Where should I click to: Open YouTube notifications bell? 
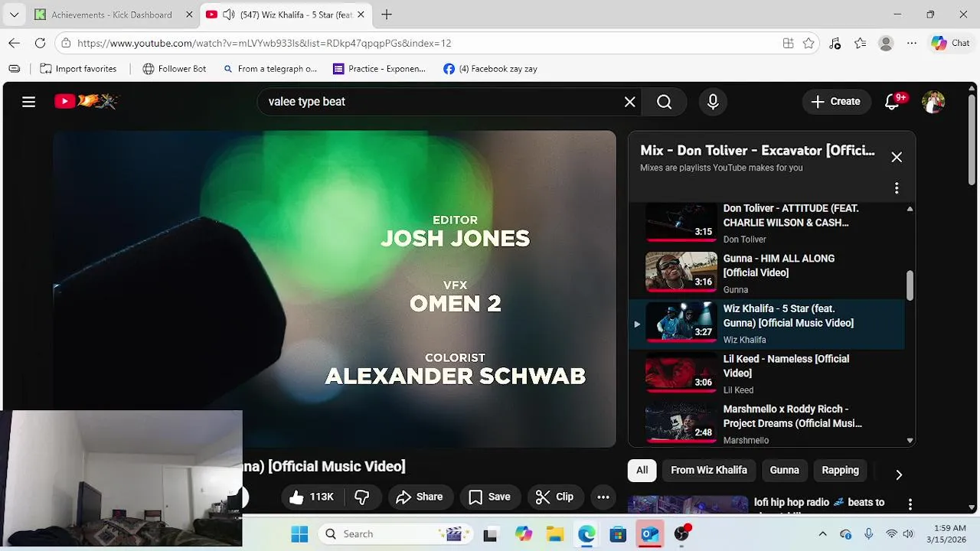893,102
